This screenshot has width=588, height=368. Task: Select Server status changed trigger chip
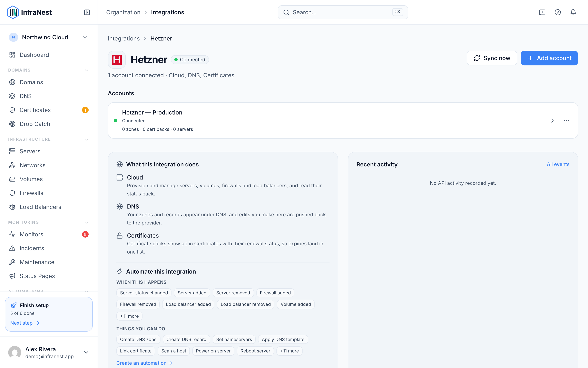pyautogui.click(x=144, y=293)
